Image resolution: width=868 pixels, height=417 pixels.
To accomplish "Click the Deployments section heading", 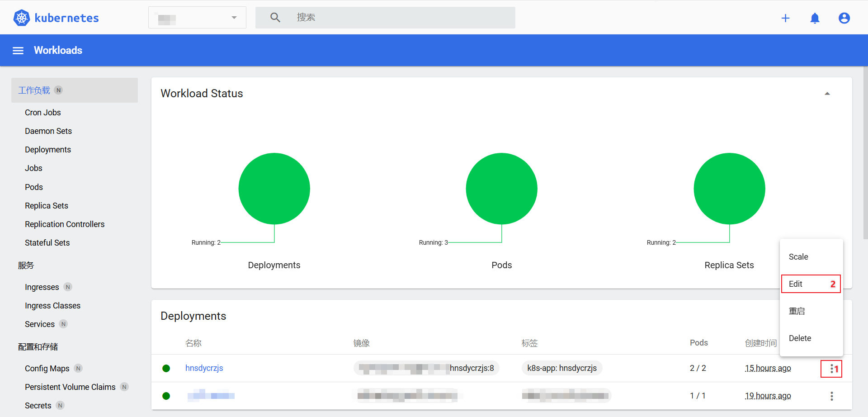I will 193,316.
